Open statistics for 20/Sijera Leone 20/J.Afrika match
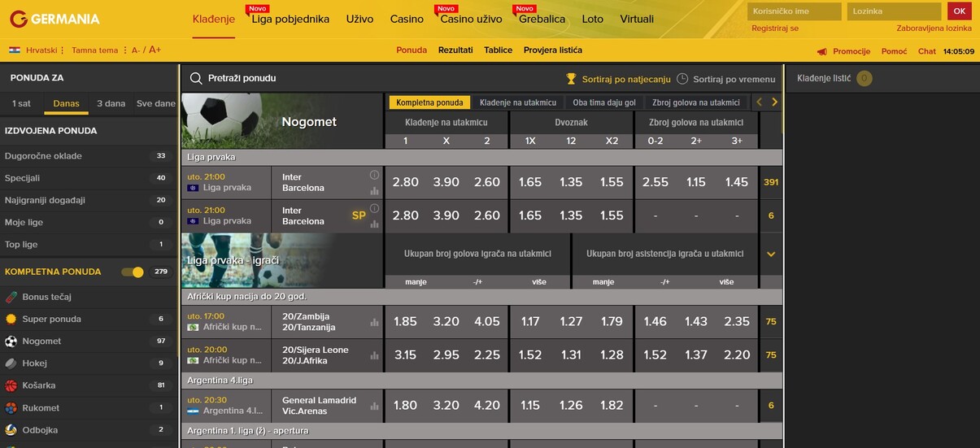The width and height of the screenshot is (980, 448). click(374, 355)
